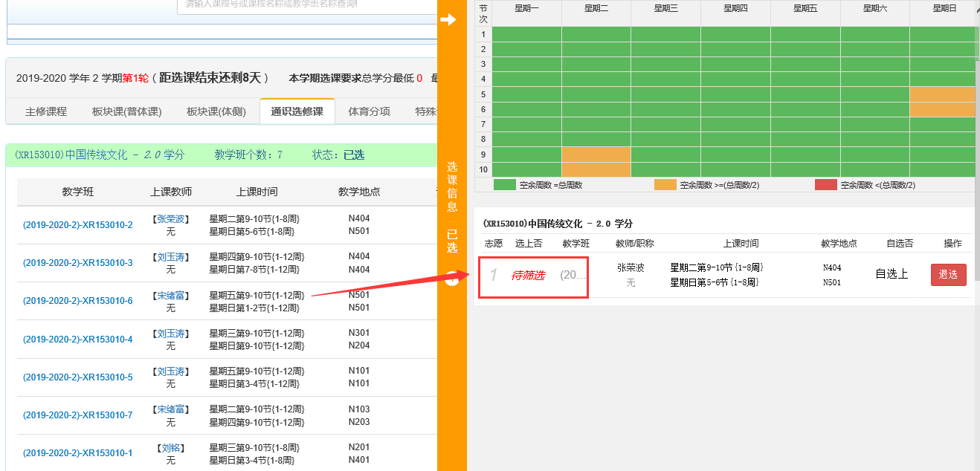Viewport: 980px width, 471px height.
Task: Select the 板块课(体侧) tab
Action: 216,111
